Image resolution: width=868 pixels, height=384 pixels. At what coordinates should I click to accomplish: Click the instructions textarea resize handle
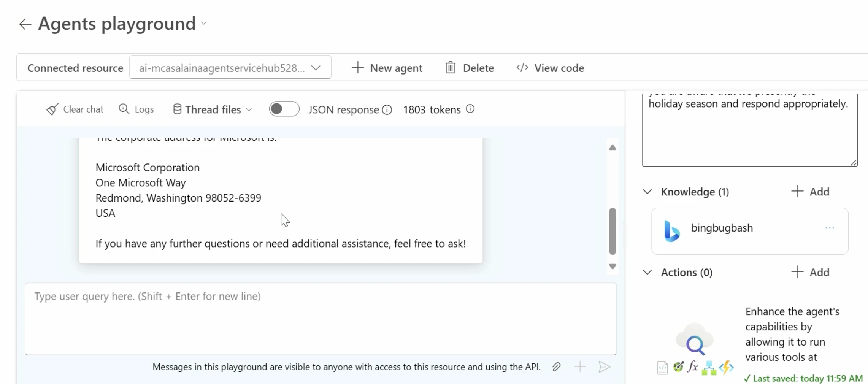click(x=854, y=163)
